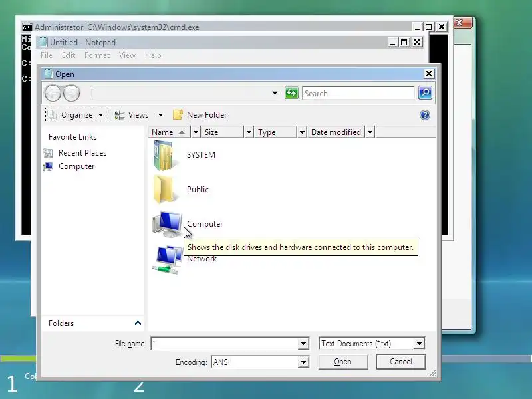Open the Notepad Format menu
The height and width of the screenshot is (399, 532).
[x=97, y=55]
